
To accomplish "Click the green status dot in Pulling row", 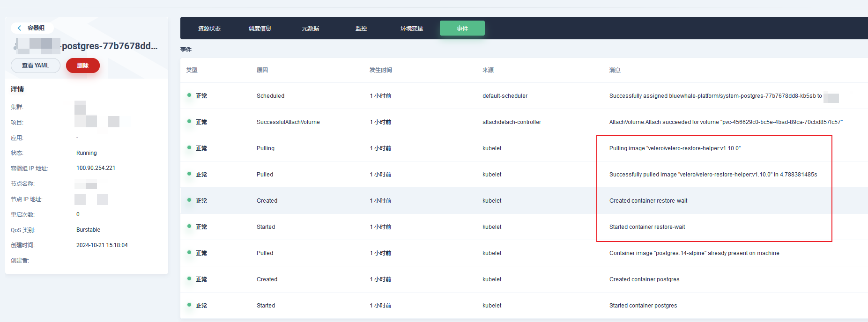I will pos(189,148).
